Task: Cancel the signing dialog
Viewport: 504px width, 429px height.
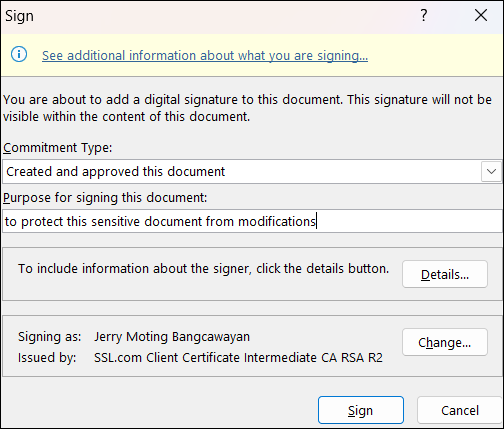Action: click(460, 410)
